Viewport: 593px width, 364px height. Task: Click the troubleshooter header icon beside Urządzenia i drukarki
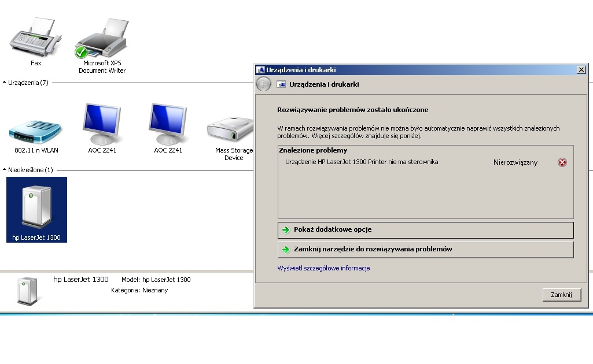[x=281, y=84]
